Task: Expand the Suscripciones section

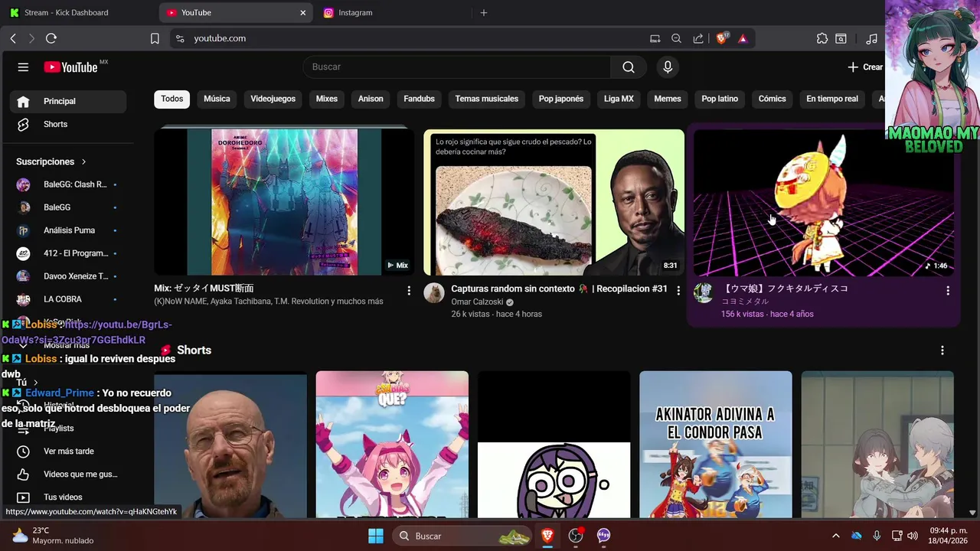Action: [x=51, y=161]
